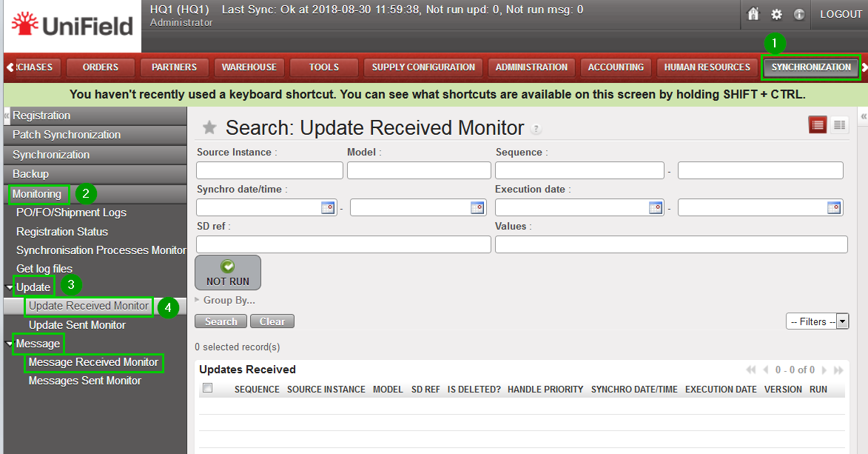Sort by Source Instance column header
This screenshot has width=868, height=454.
pos(326,390)
